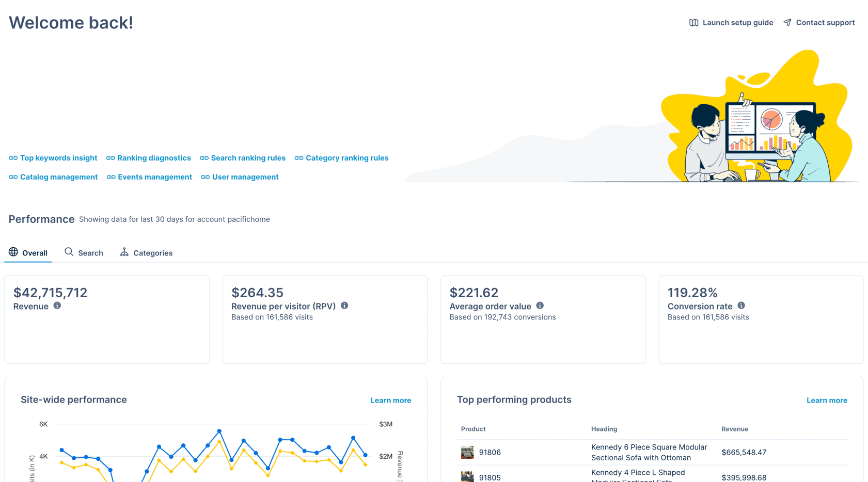Image resolution: width=868 pixels, height=482 pixels.
Task: Click Kennedy 6 Piece Square Modular heading
Action: pyautogui.click(x=649, y=453)
